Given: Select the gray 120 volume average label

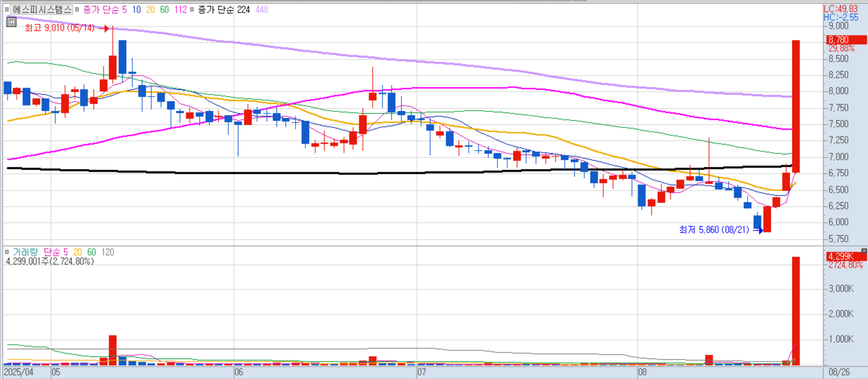Looking at the screenshot, I should point(108,252).
